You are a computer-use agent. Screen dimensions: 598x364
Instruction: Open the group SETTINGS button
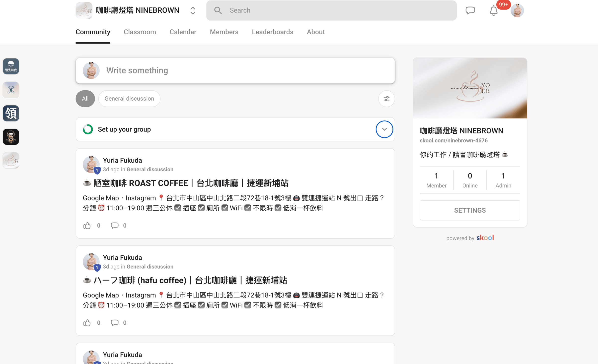tap(470, 210)
